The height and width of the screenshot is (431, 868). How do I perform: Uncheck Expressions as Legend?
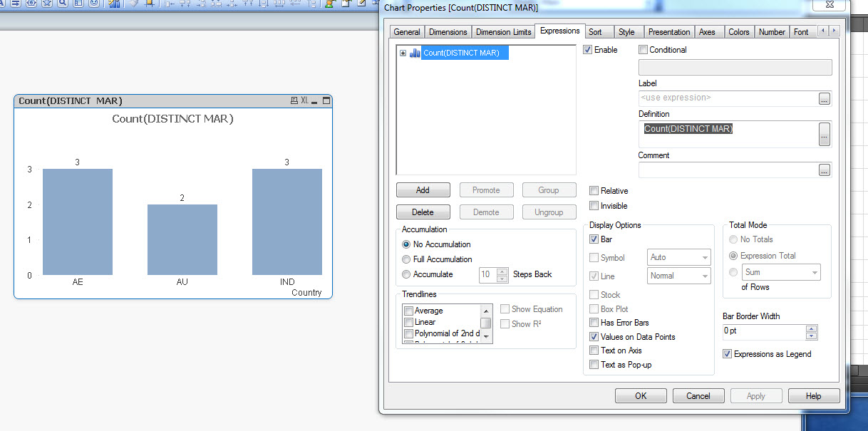pos(727,354)
